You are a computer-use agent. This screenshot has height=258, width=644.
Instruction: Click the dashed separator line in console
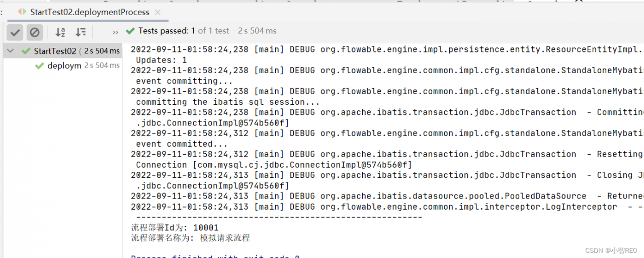click(276, 217)
